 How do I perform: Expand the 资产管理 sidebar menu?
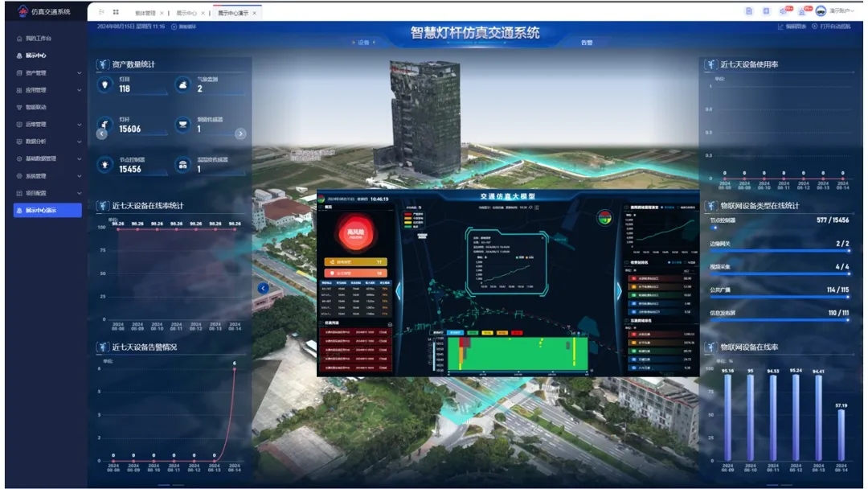(x=48, y=73)
